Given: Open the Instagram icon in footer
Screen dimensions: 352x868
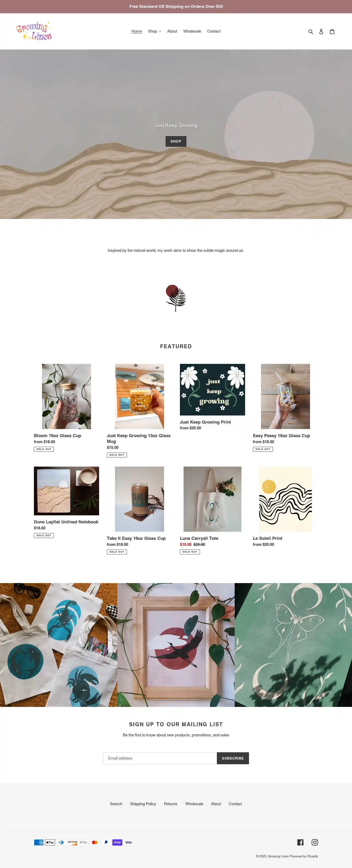Looking at the screenshot, I should pos(314,842).
